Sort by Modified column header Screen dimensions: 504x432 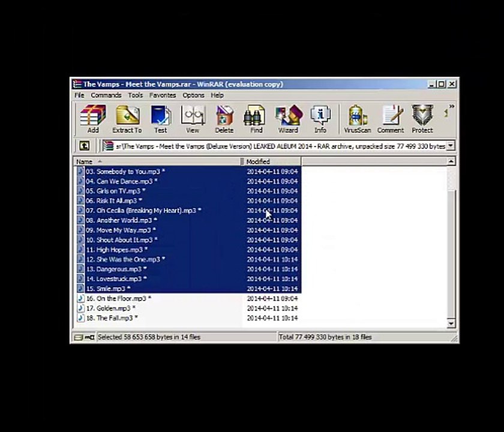pyautogui.click(x=272, y=161)
